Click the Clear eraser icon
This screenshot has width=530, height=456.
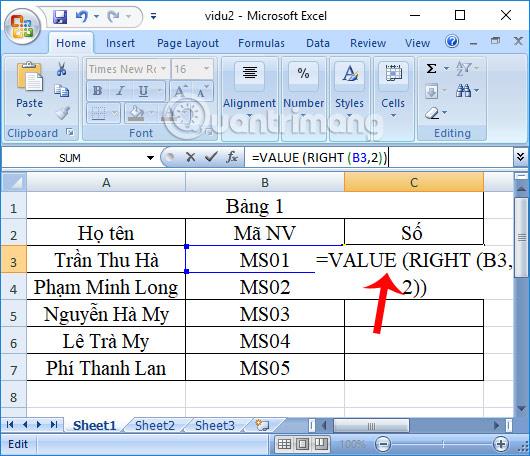[x=432, y=113]
